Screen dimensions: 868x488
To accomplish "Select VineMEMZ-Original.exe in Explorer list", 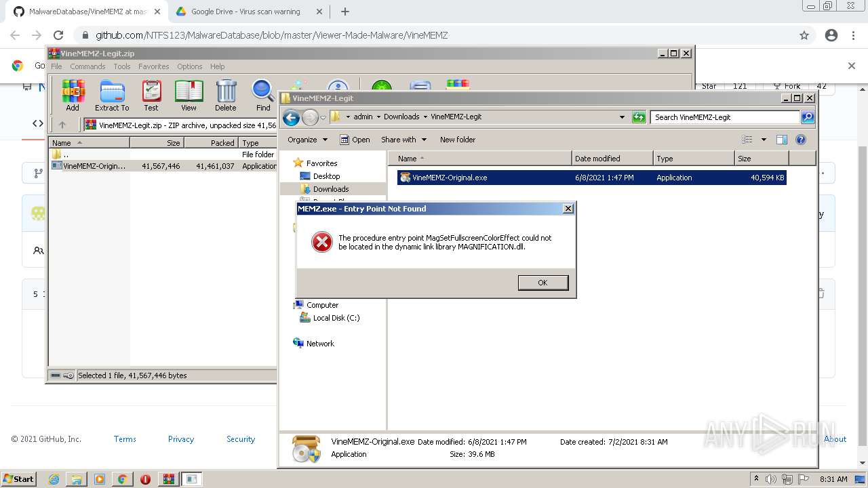I will (591, 178).
